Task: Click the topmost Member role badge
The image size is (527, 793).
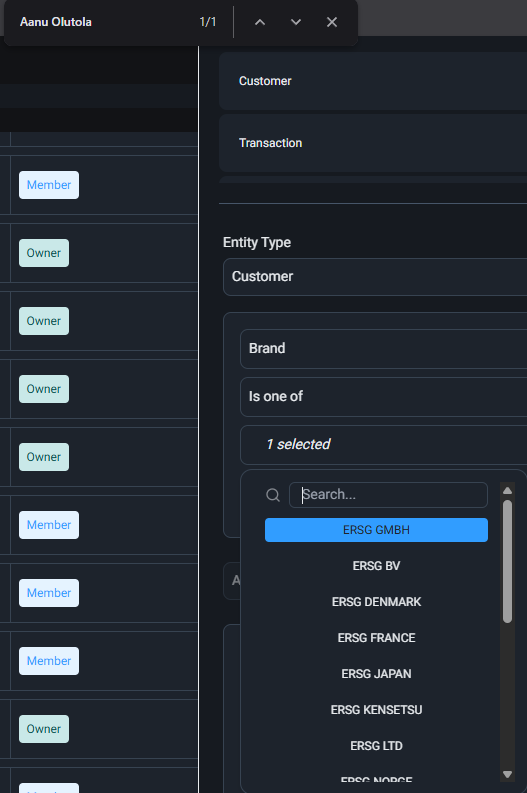Action: point(49,185)
